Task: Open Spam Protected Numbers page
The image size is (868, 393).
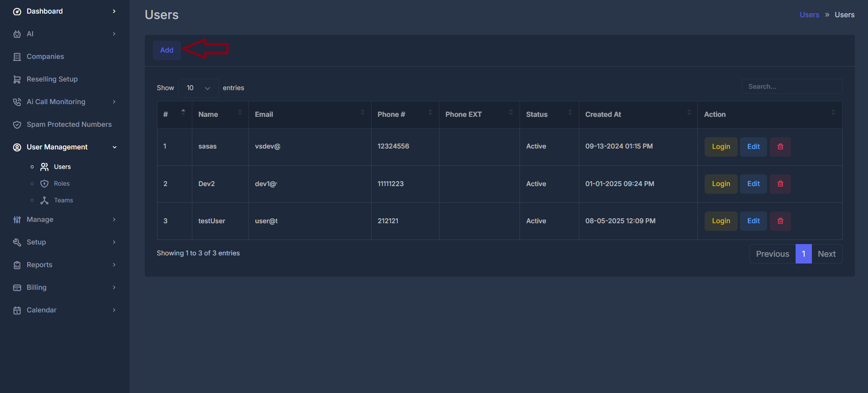Action: click(69, 125)
